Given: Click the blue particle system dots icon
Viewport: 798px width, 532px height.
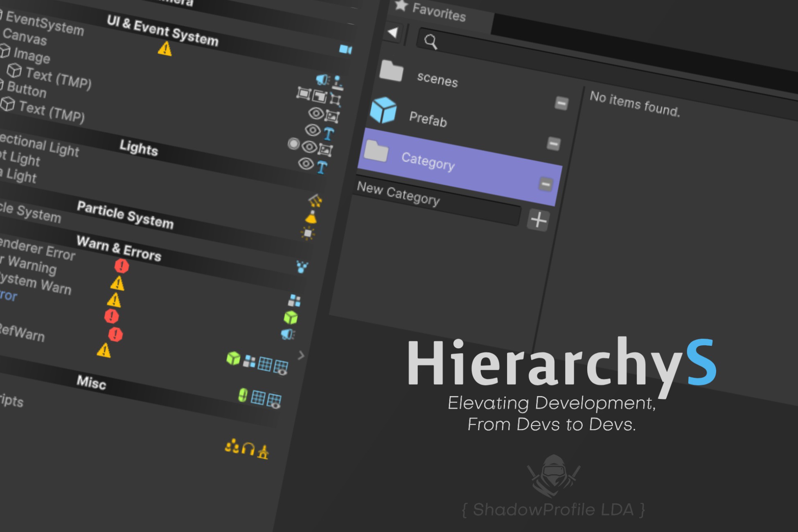Looking at the screenshot, I should click(302, 267).
